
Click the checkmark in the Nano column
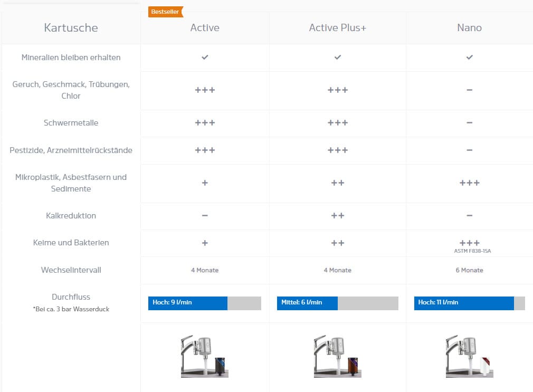point(469,57)
